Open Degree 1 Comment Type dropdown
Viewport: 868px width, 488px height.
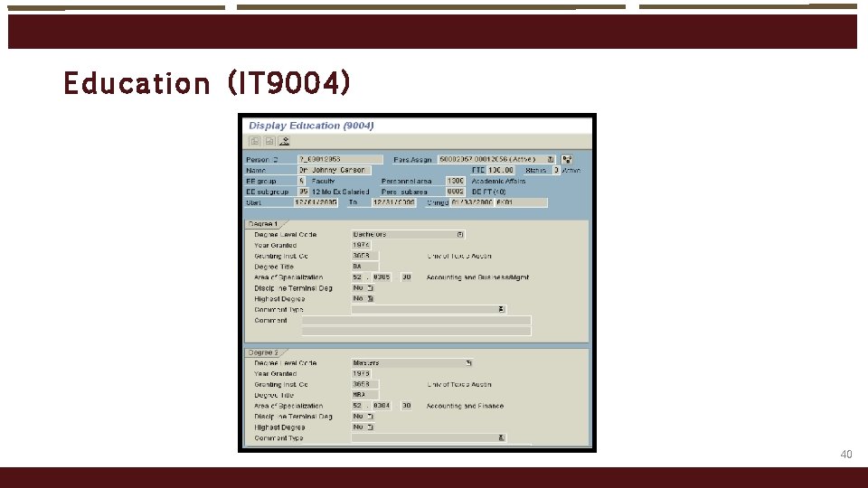pos(501,309)
